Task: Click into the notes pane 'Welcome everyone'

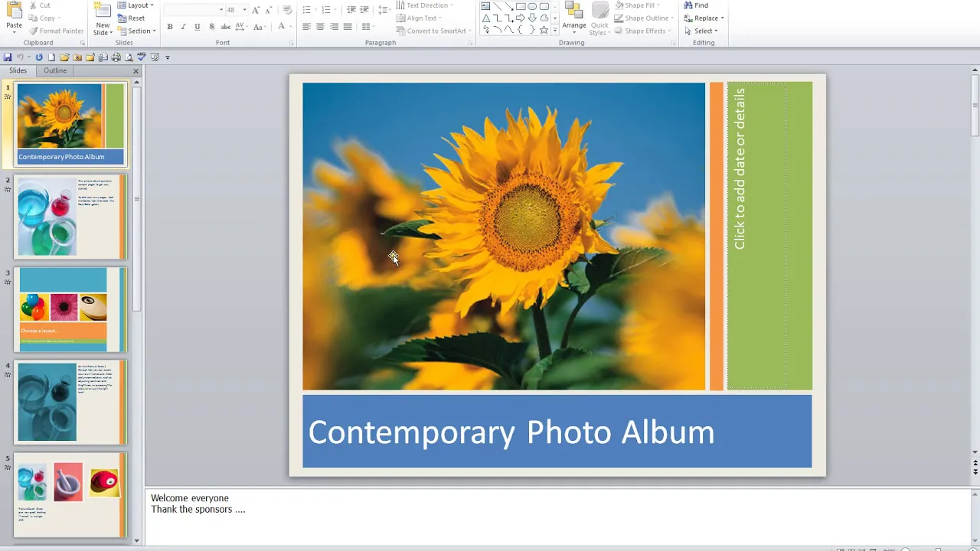Action: [190, 498]
